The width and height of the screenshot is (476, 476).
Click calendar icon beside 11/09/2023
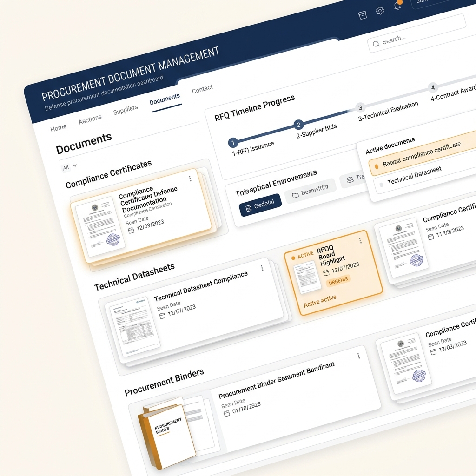[x=431, y=237]
